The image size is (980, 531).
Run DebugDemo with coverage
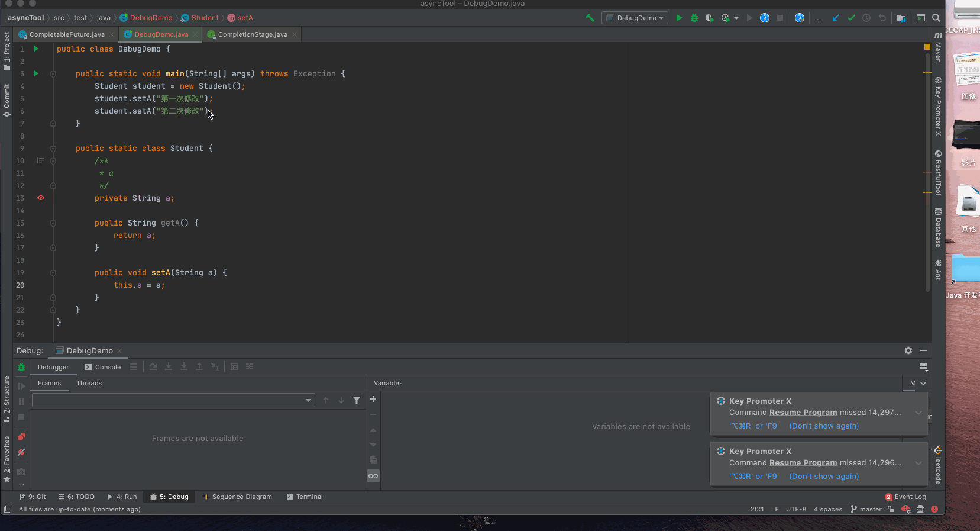click(x=709, y=18)
